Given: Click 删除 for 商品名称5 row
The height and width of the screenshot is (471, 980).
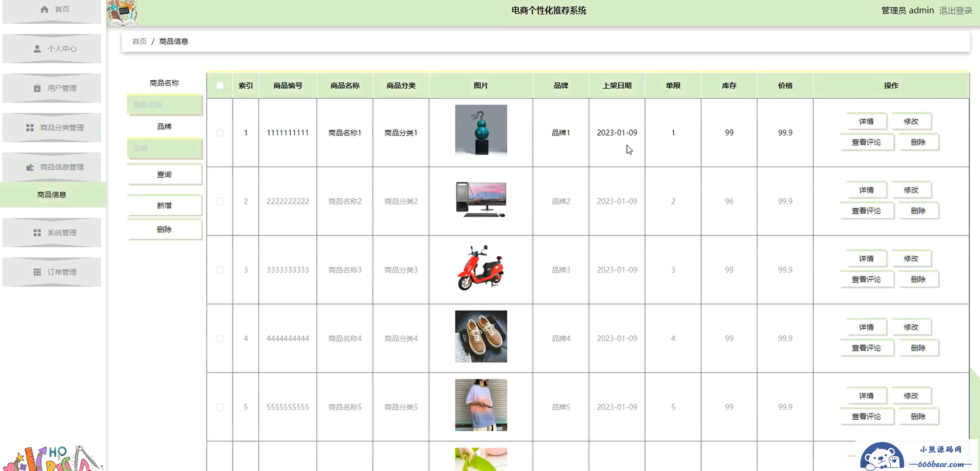Looking at the screenshot, I should click(918, 416).
